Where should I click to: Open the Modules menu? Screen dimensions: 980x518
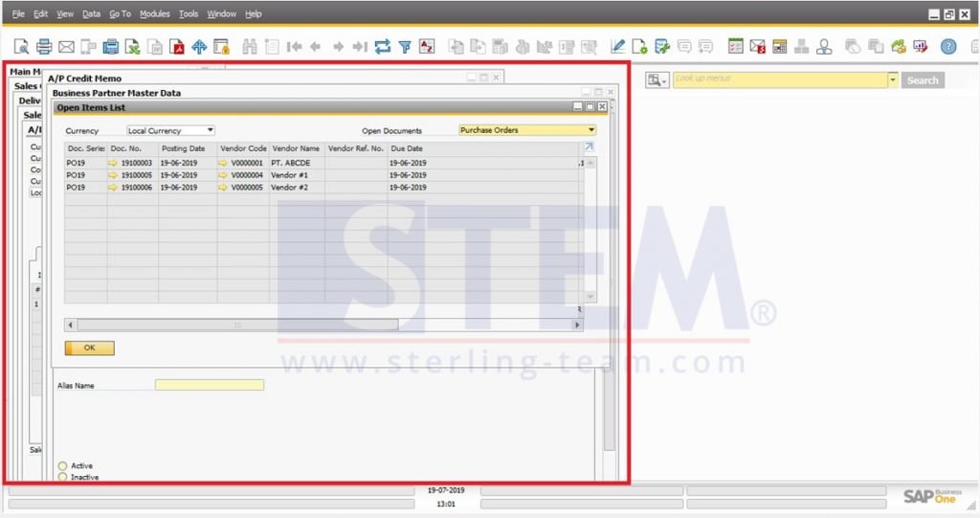[154, 14]
